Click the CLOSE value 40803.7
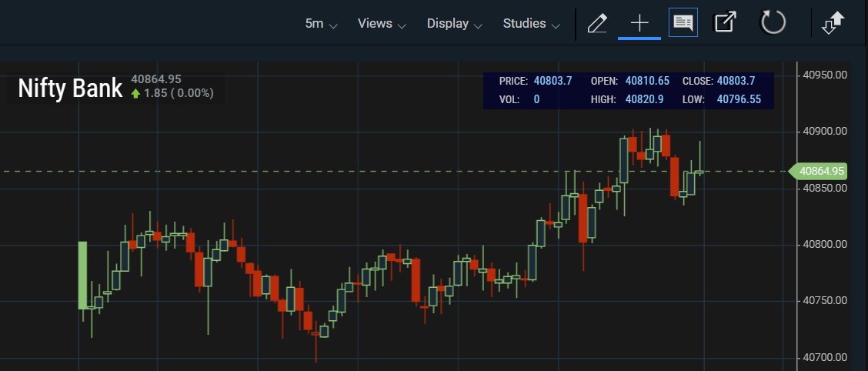Screen dimensions: 868x371 point(736,81)
